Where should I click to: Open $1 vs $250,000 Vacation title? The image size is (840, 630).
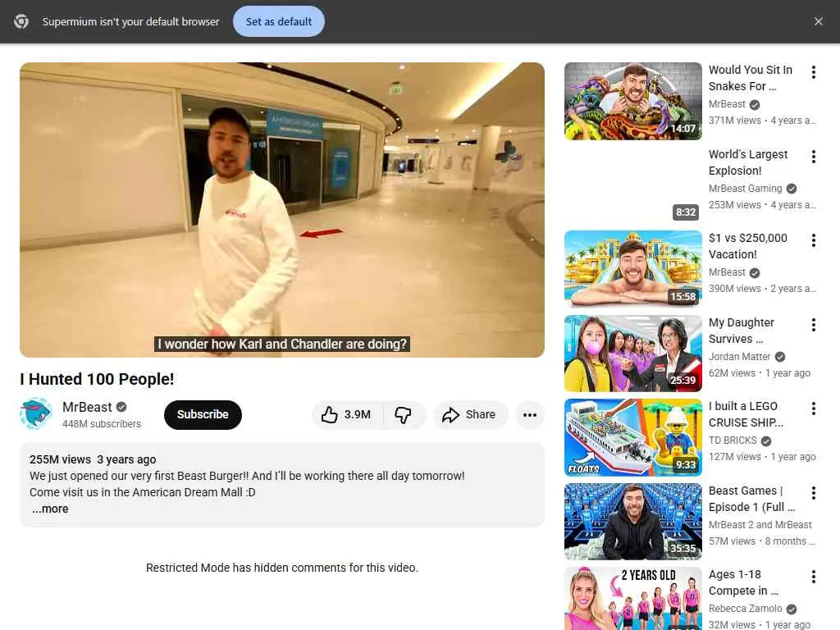coord(748,246)
